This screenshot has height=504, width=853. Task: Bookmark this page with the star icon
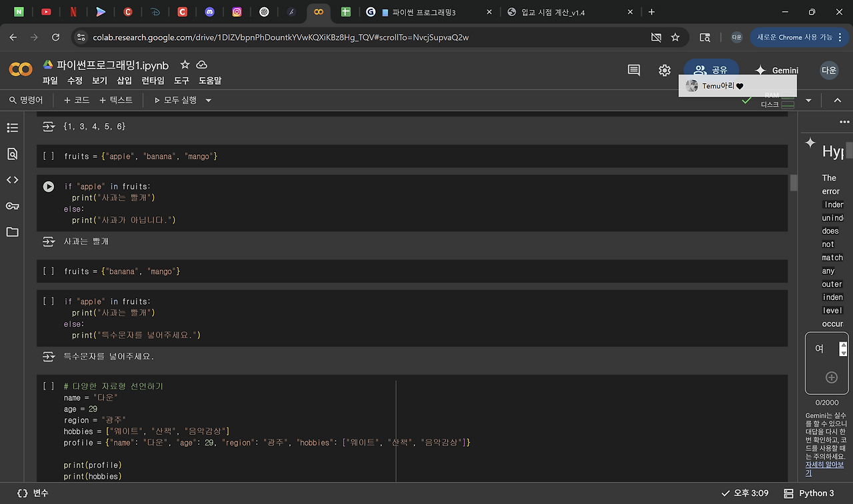pos(675,37)
